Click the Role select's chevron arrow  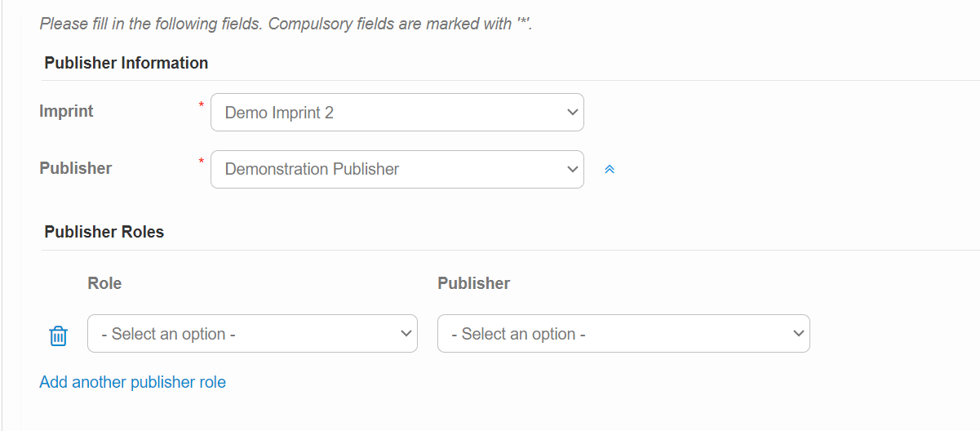tap(406, 333)
